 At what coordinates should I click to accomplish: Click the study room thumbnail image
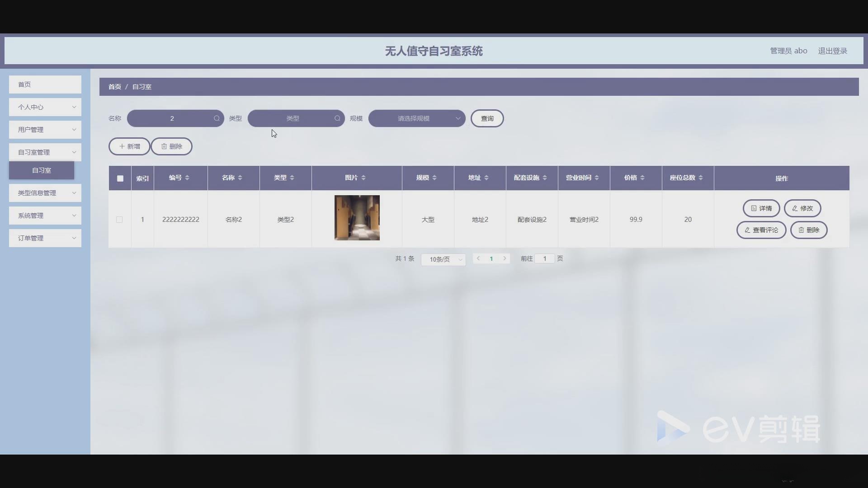357,218
